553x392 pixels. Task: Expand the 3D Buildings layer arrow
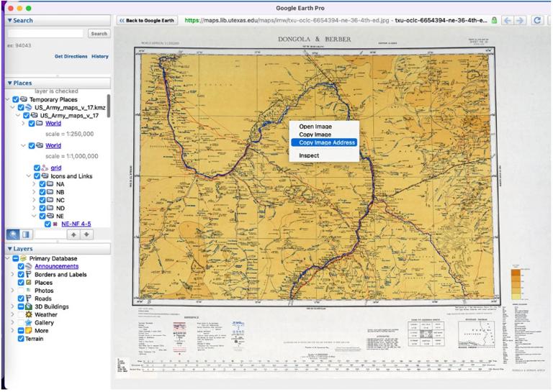point(13,307)
